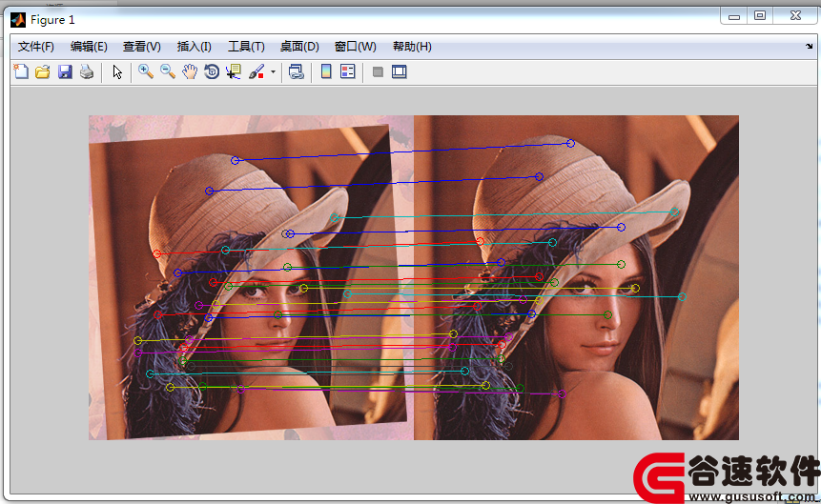Open the 查看(V) menu
The width and height of the screenshot is (821, 504).
coord(141,47)
